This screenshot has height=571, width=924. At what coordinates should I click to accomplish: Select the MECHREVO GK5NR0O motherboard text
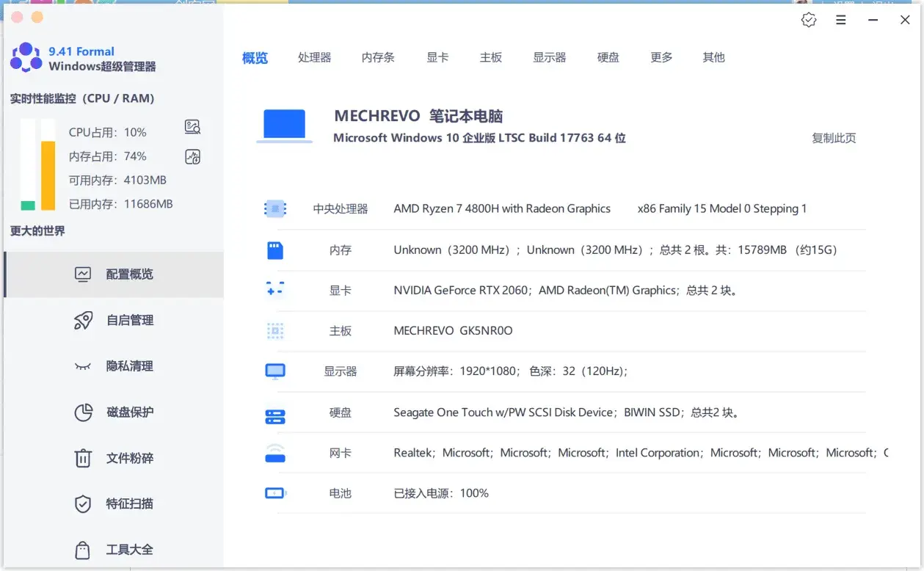coord(453,331)
